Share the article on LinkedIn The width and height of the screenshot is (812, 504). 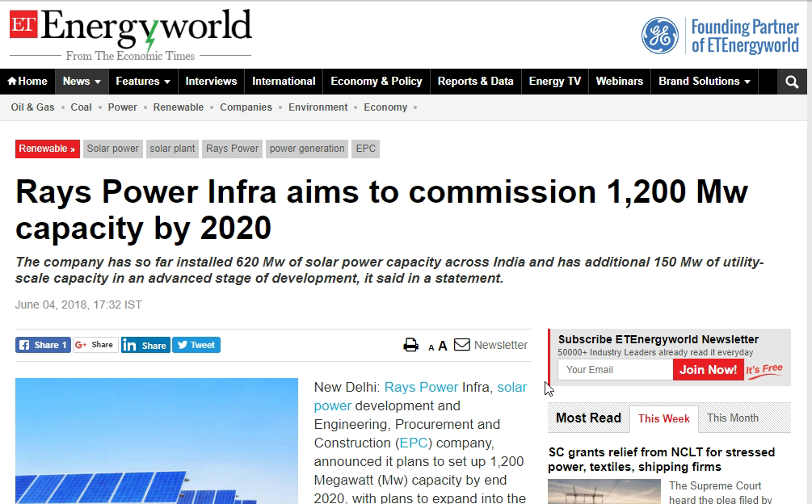coord(145,345)
